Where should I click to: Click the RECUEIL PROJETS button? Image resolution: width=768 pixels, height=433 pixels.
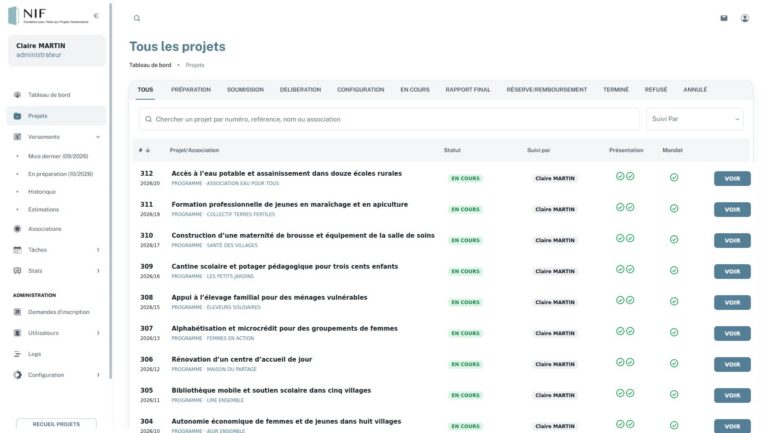pyautogui.click(x=56, y=424)
